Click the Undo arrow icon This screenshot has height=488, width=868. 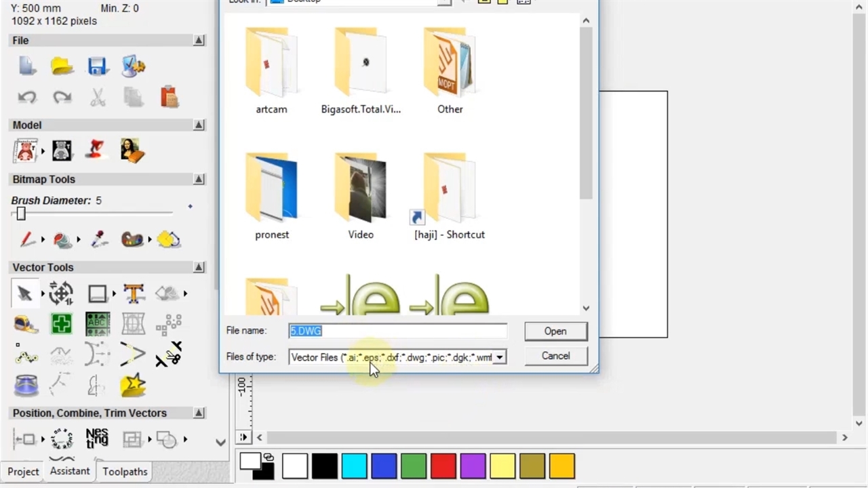click(x=26, y=98)
